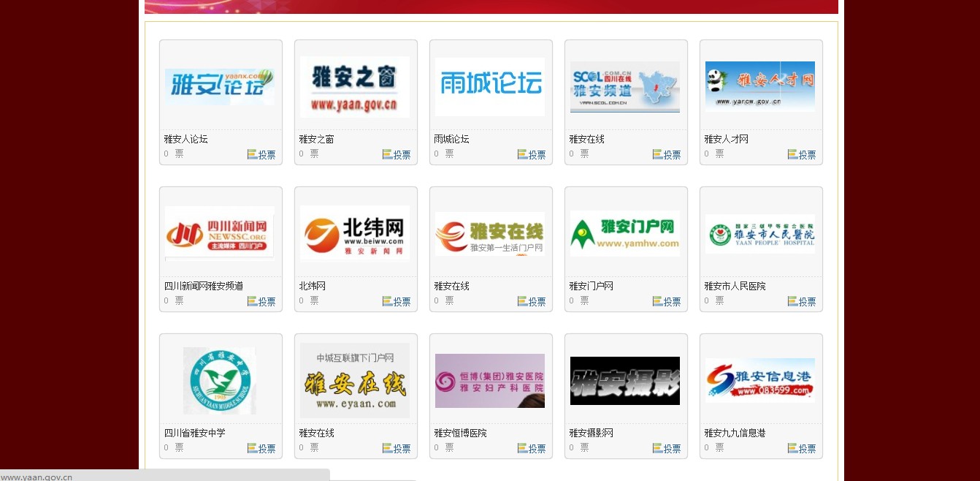Open the black 雅安摄影 logo thumbnail
Screen dimensions: 980x481
click(x=625, y=381)
